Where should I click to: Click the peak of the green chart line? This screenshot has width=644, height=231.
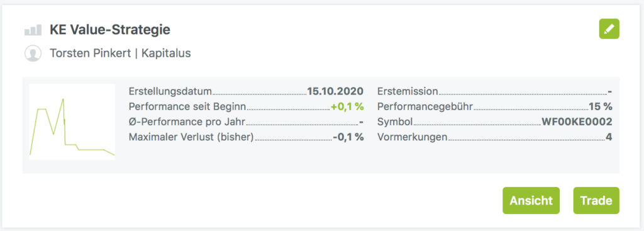64,99
